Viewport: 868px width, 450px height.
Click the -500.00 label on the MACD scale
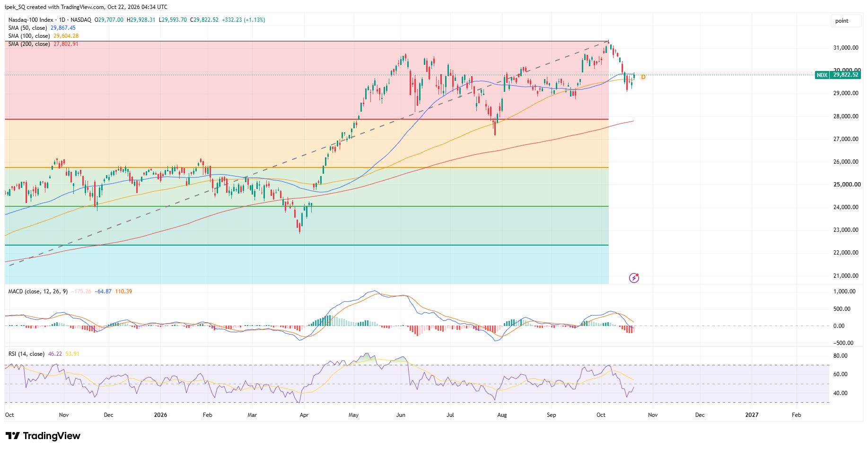point(843,343)
